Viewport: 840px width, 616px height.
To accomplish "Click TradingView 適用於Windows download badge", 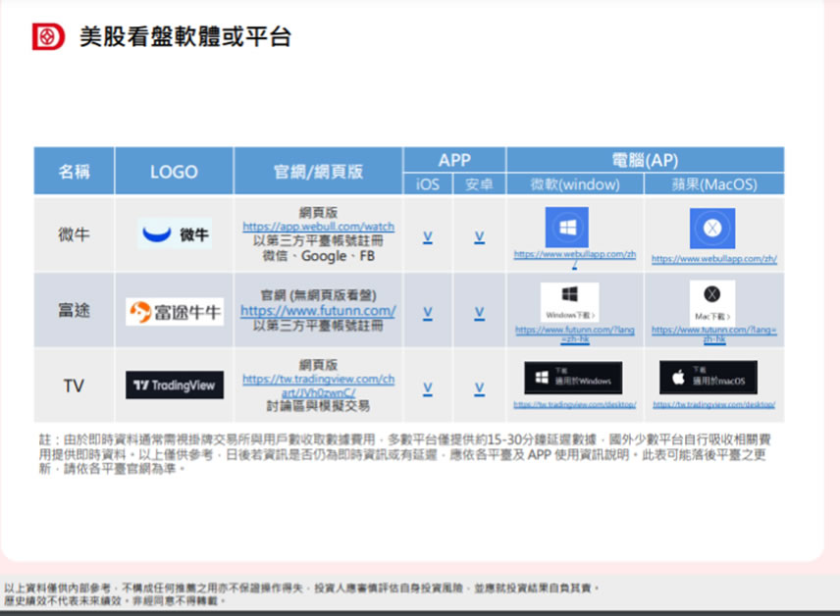I will (573, 379).
